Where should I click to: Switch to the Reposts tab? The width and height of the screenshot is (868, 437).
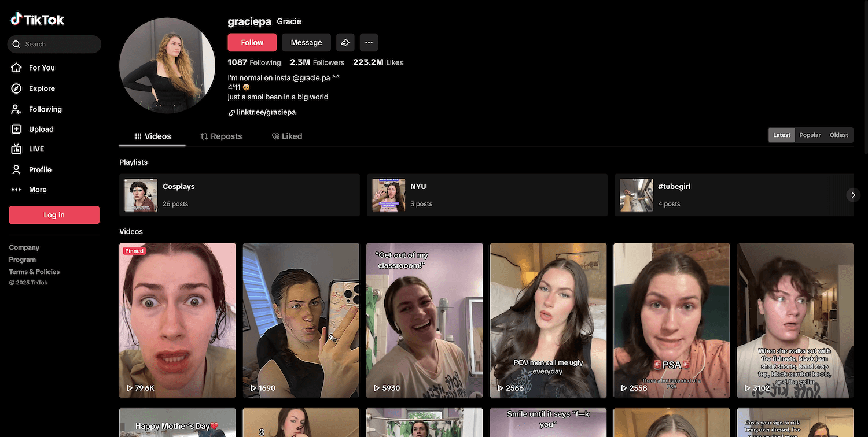(x=221, y=136)
